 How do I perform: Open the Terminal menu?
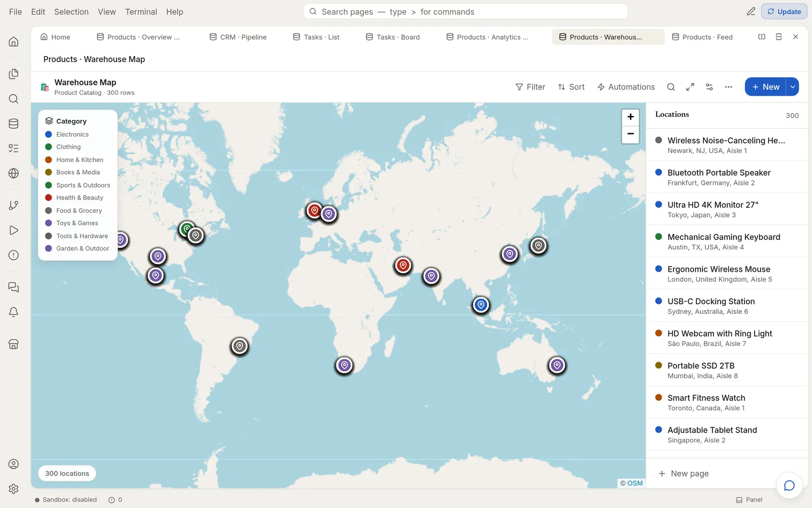(141, 12)
